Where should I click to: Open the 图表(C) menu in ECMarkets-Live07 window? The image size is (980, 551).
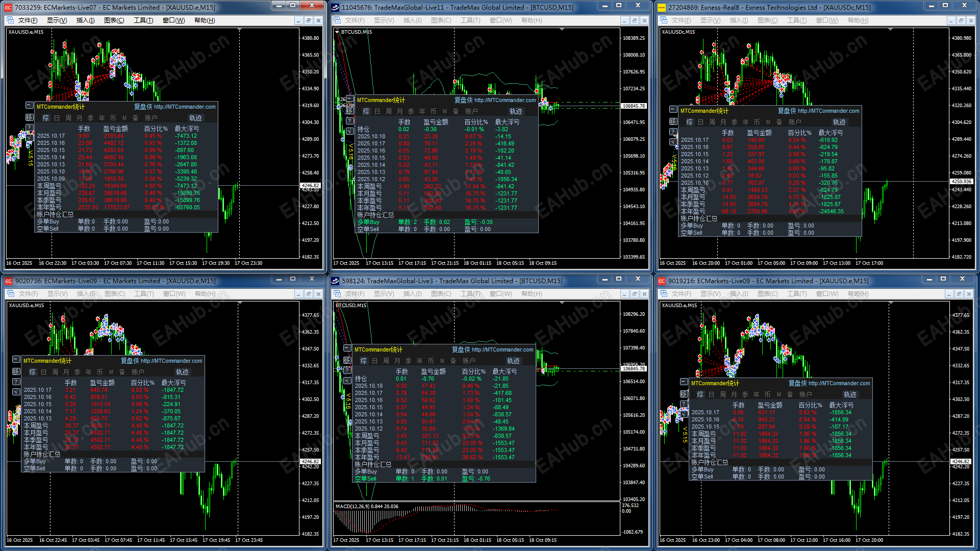(114, 20)
